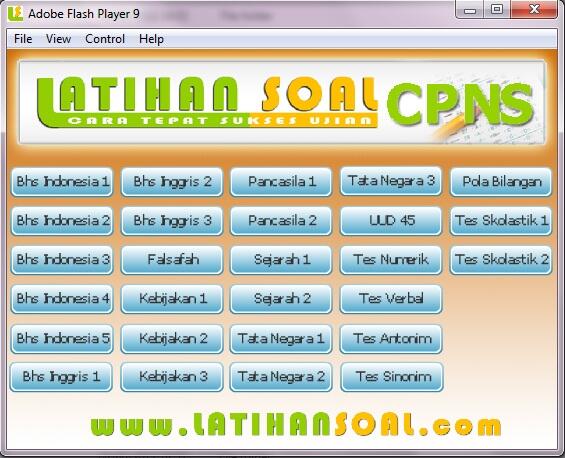Select the Bhs Inggris 2 button
The image size is (565, 458).
click(x=172, y=182)
